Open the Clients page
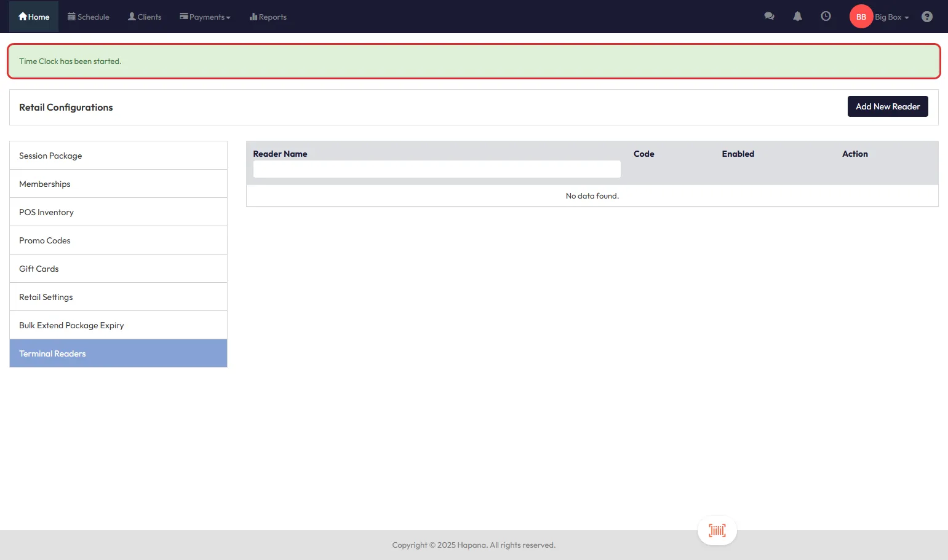The image size is (948, 560). [x=145, y=17]
